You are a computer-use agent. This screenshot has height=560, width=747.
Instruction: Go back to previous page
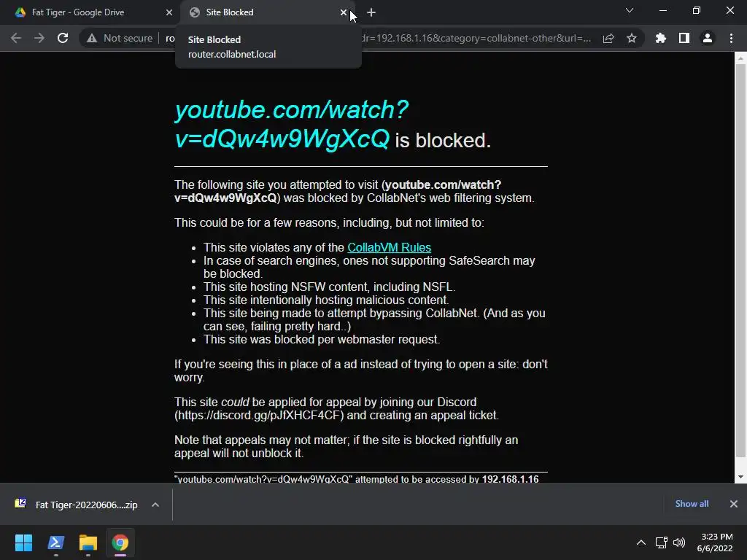tap(16, 38)
